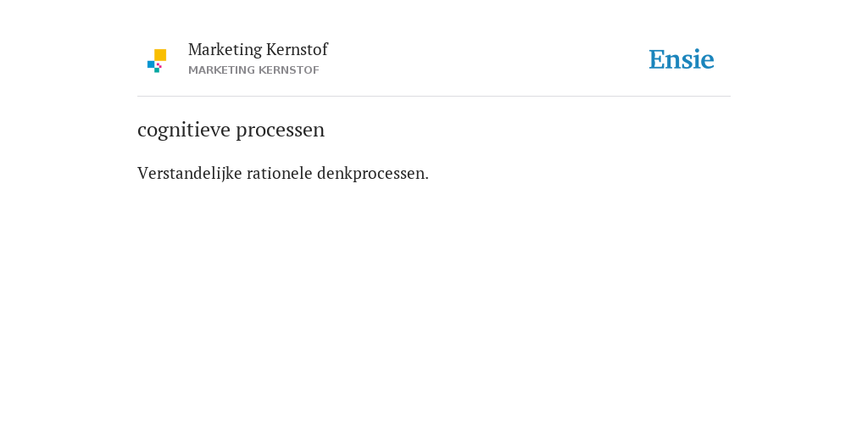This screenshot has height=434, width=868.
Task: Select the heading cognitieve processen
Action: tap(231, 130)
